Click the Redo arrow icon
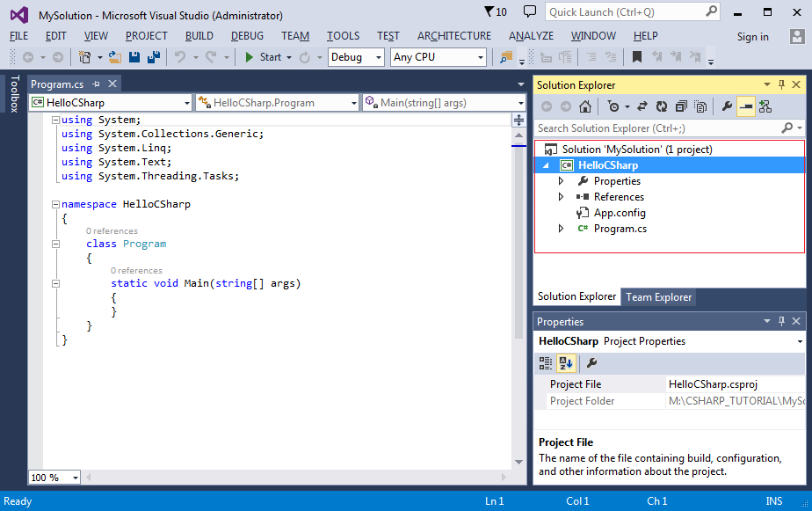The image size is (812, 511). tap(211, 57)
